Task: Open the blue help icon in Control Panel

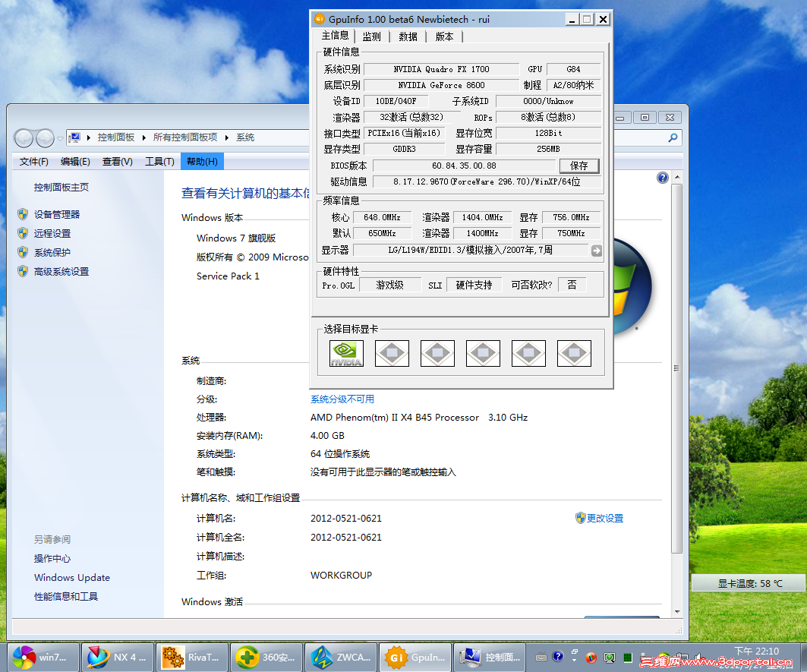Action: click(663, 178)
